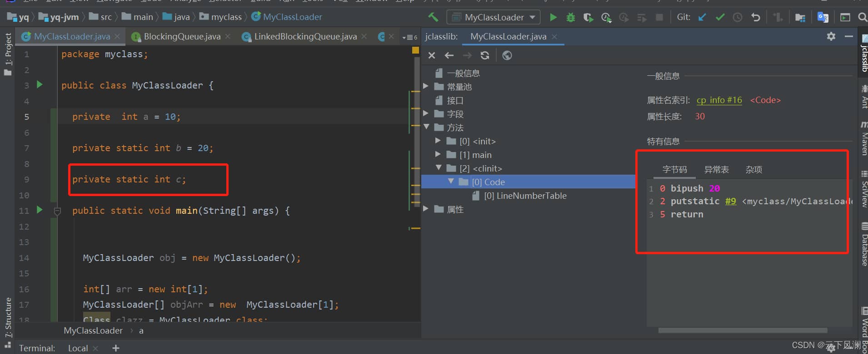The height and width of the screenshot is (354, 868).
Task: Open the Database tool window
Action: coord(863,244)
